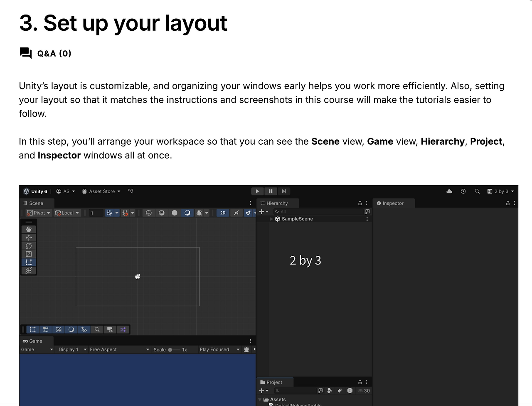This screenshot has width=532, height=406.
Task: Click the magnifier icon in the bottom Scene toolbar
Action: 97,329
